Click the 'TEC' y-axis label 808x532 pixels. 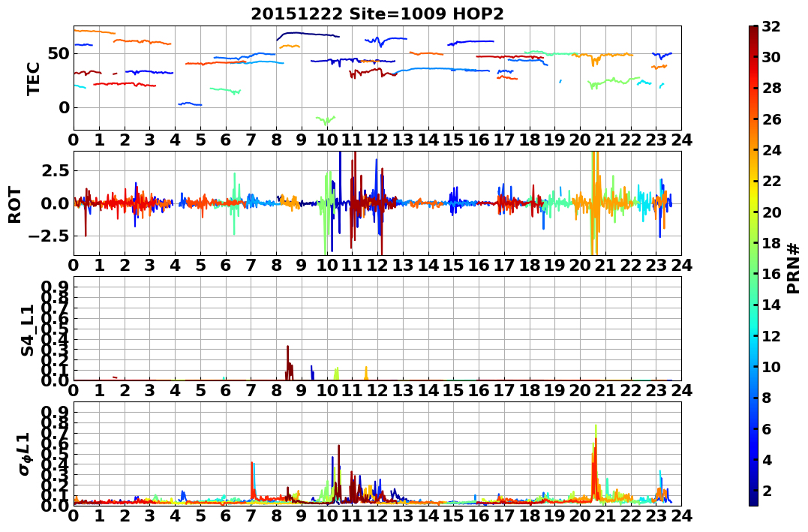[x=33, y=78]
